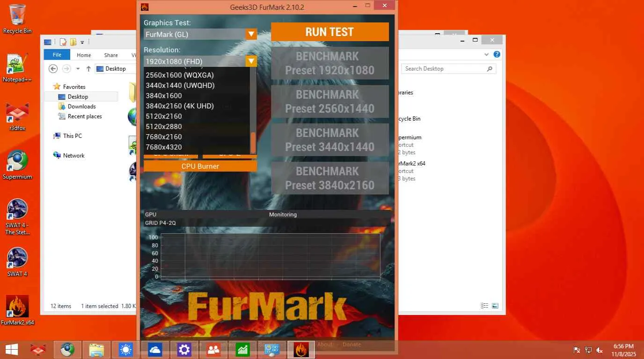The image size is (644, 359).
Task: Click the resolution list scrollbar thumb
Action: tap(253, 143)
